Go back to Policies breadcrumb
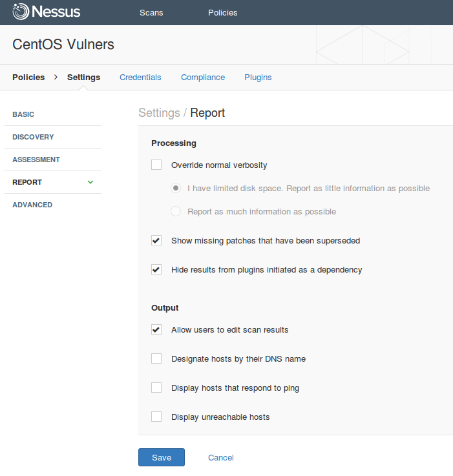 (28, 78)
